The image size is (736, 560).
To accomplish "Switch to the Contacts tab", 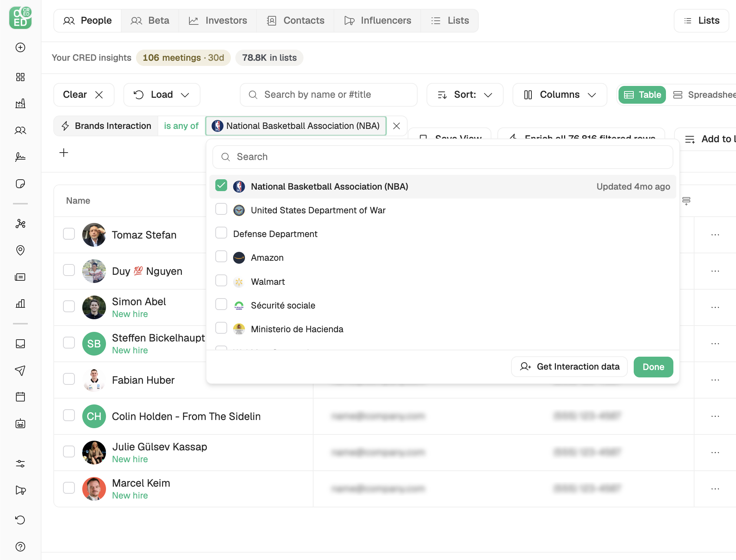I will point(295,21).
